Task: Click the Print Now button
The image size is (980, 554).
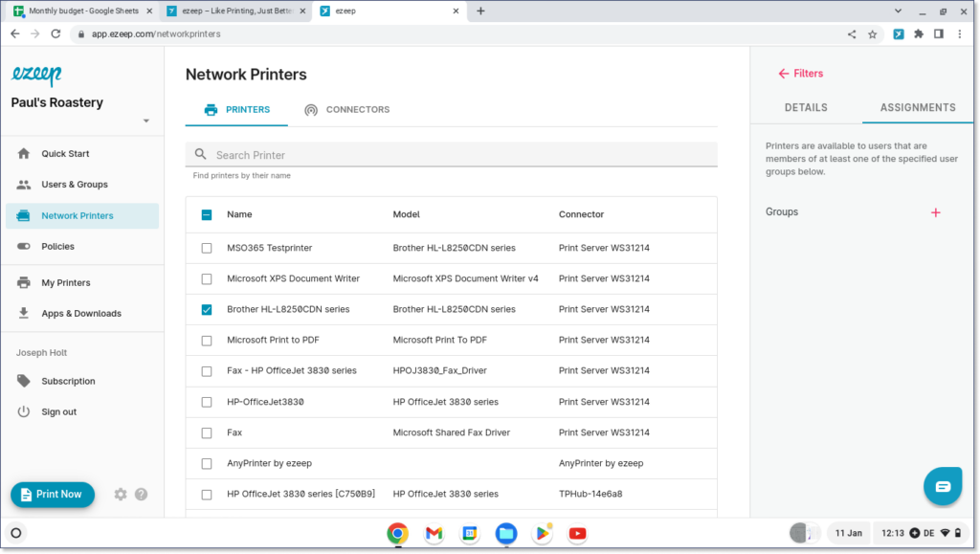Action: click(53, 494)
